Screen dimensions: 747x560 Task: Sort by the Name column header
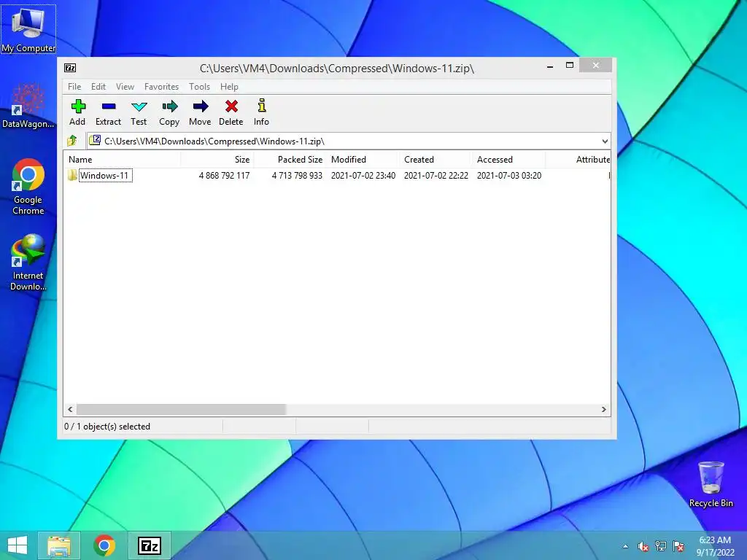[x=122, y=160]
